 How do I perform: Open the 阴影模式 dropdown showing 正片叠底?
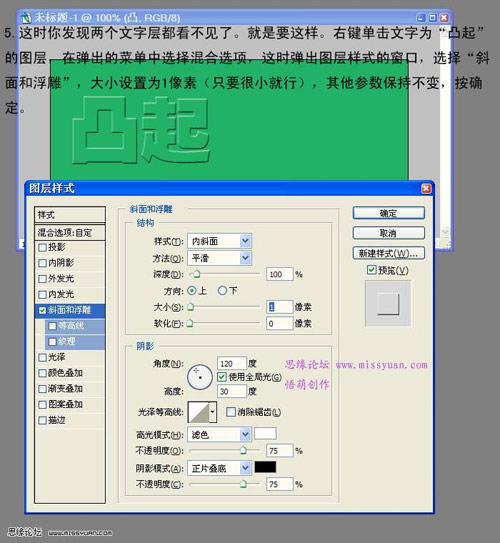pos(220,468)
